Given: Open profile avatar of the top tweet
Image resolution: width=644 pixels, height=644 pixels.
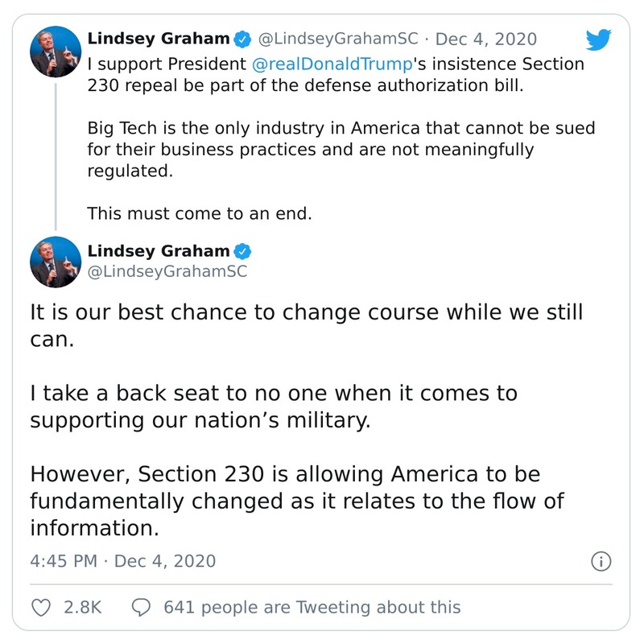Looking at the screenshot, I should coord(54,52).
